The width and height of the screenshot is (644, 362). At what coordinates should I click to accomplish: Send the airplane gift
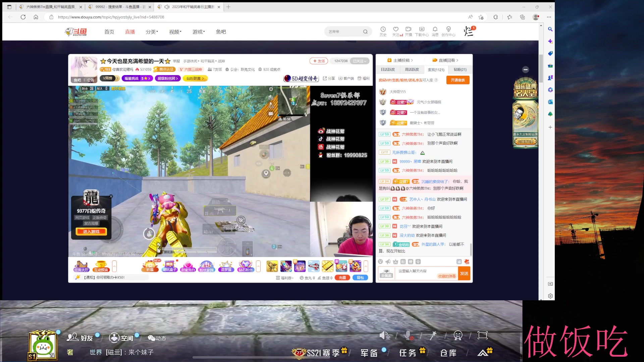[314, 266]
